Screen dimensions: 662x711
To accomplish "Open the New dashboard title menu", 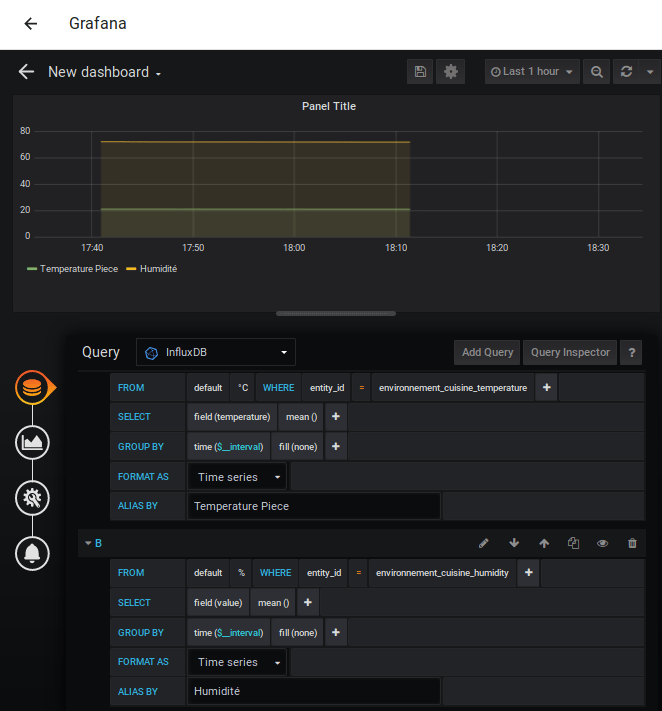I will [x=105, y=72].
